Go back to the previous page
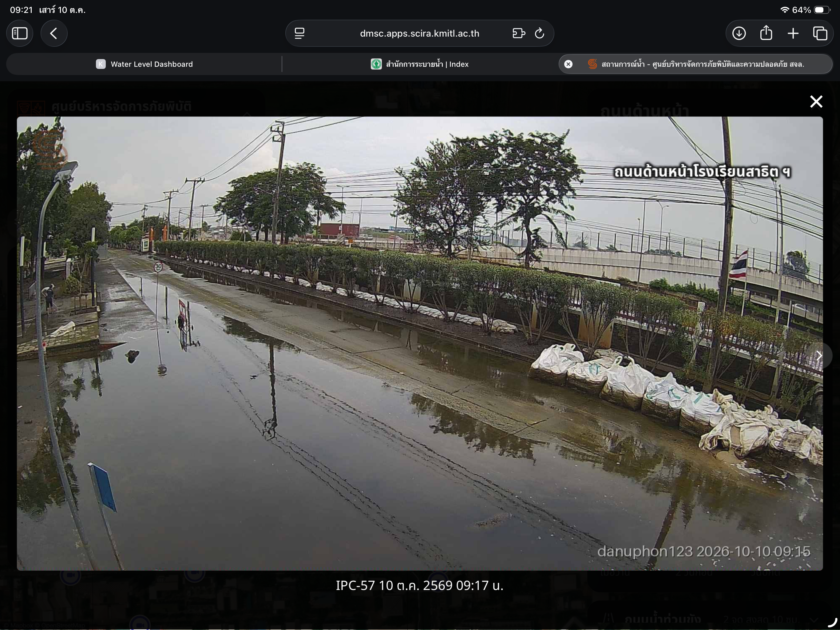The image size is (840, 630). [54, 34]
